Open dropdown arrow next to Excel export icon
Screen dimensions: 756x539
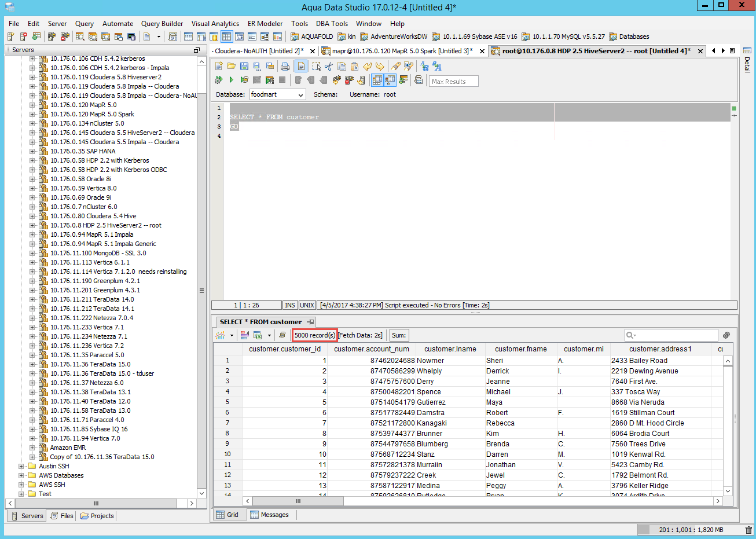(x=269, y=335)
